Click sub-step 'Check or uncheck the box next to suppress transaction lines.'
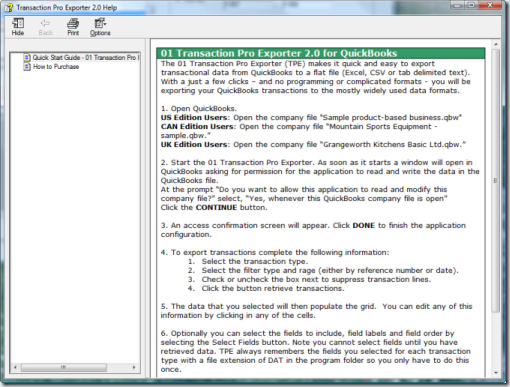Image resolution: width=510 pixels, height=387 pixels. click(x=316, y=280)
